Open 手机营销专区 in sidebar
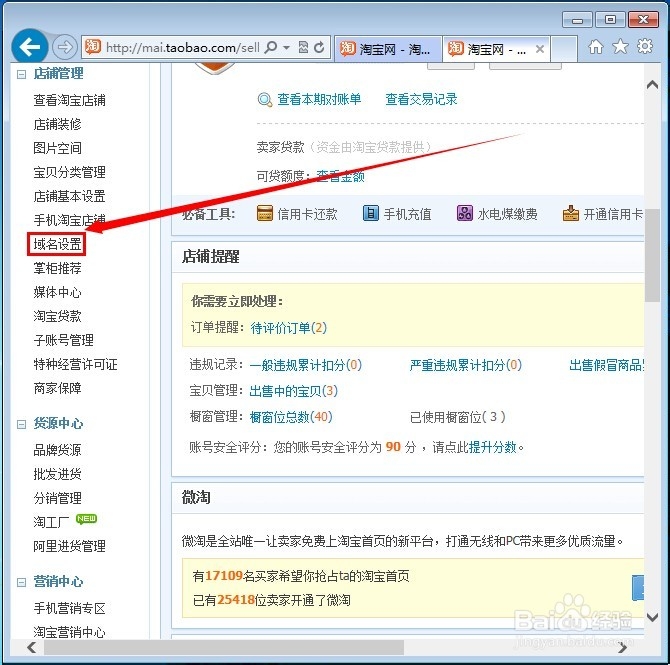The width and height of the screenshot is (670, 665). click(x=70, y=608)
